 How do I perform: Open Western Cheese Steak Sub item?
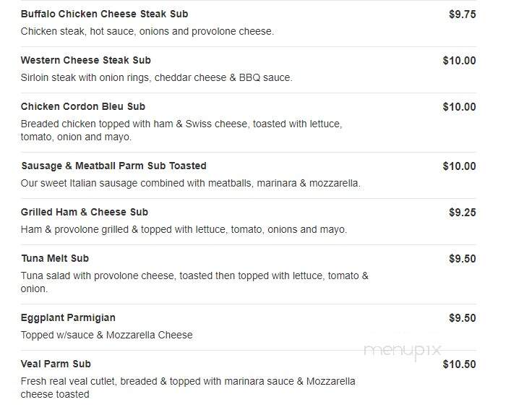click(85, 60)
